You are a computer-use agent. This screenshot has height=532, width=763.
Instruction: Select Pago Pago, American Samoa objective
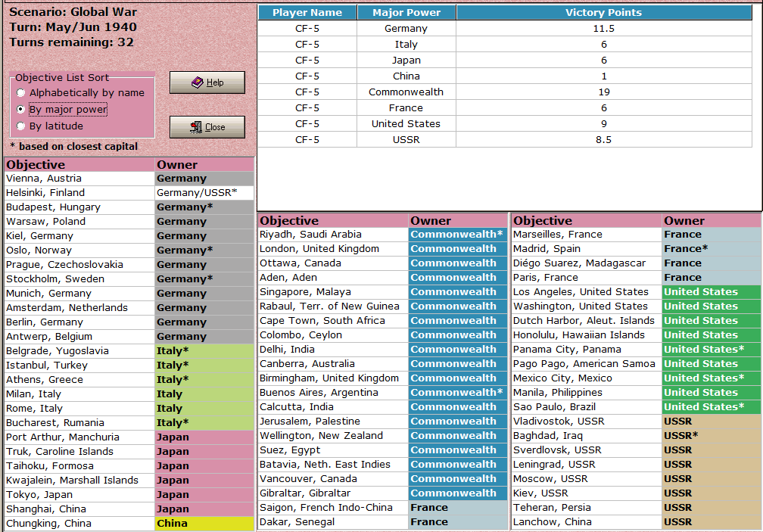[587, 364]
